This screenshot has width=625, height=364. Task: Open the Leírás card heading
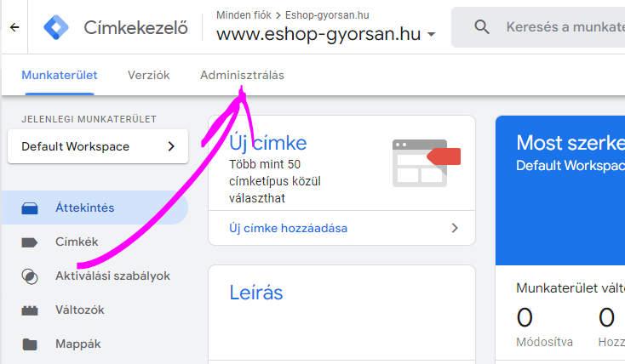[x=255, y=293]
